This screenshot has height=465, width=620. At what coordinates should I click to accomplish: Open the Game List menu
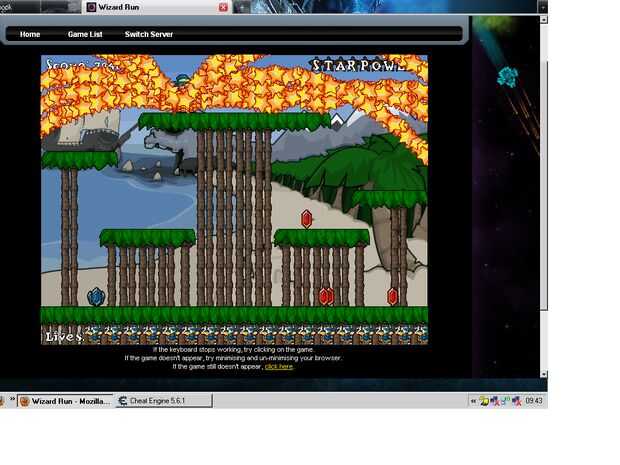coord(85,34)
